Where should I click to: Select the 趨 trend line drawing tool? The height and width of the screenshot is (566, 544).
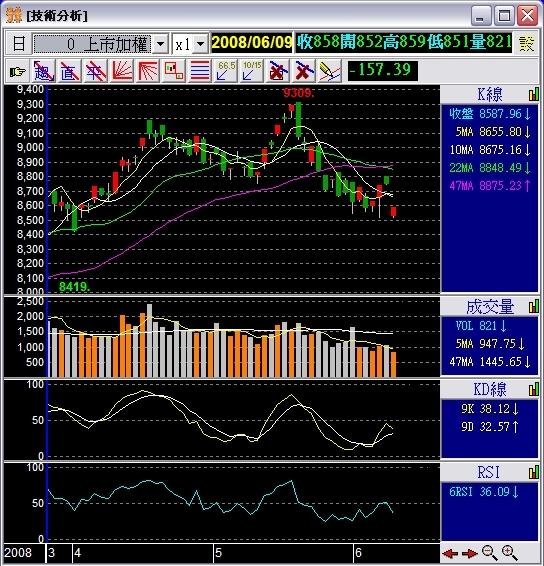[x=44, y=71]
